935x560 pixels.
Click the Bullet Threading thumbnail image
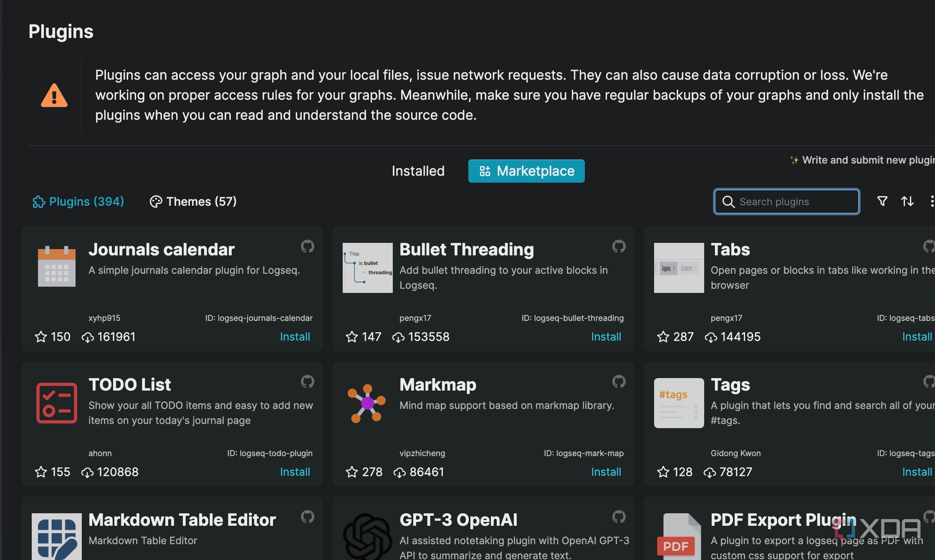coord(367,268)
